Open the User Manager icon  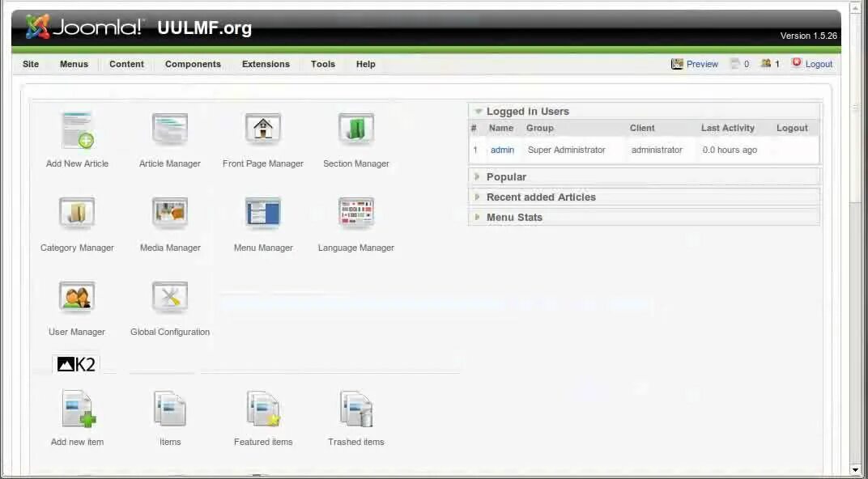point(77,297)
